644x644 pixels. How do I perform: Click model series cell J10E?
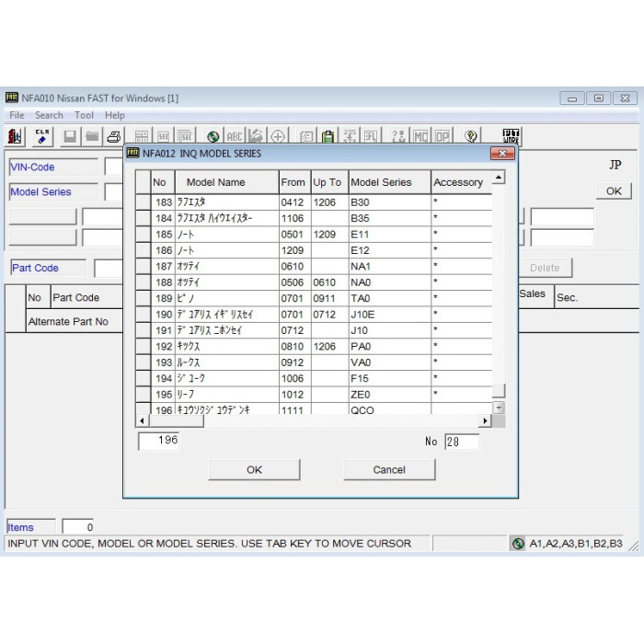click(x=390, y=315)
